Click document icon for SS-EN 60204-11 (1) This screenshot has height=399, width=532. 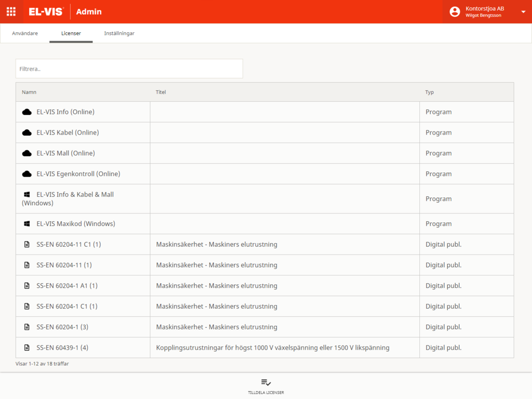[x=27, y=265]
